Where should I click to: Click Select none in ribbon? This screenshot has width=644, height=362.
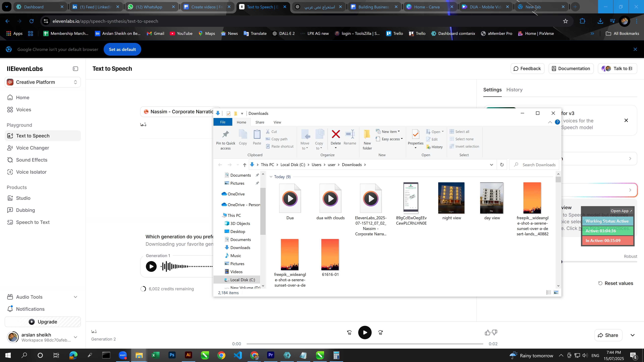tap(462, 139)
